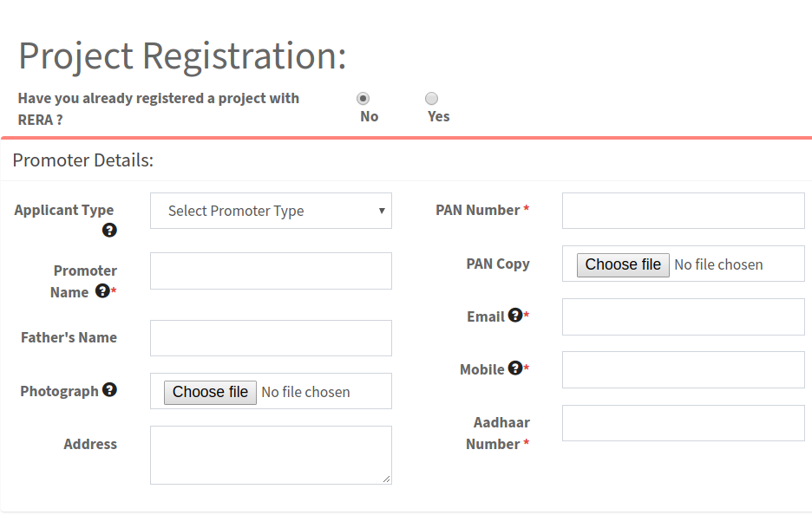Click the Promoter Details section heading
Viewport: 812px width, 528px height.
pyautogui.click(x=83, y=160)
